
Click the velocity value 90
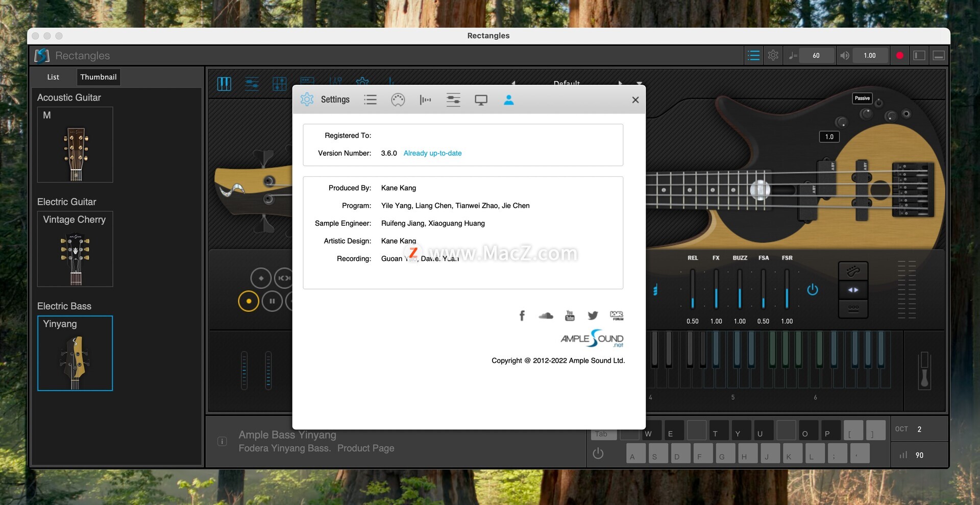919,455
